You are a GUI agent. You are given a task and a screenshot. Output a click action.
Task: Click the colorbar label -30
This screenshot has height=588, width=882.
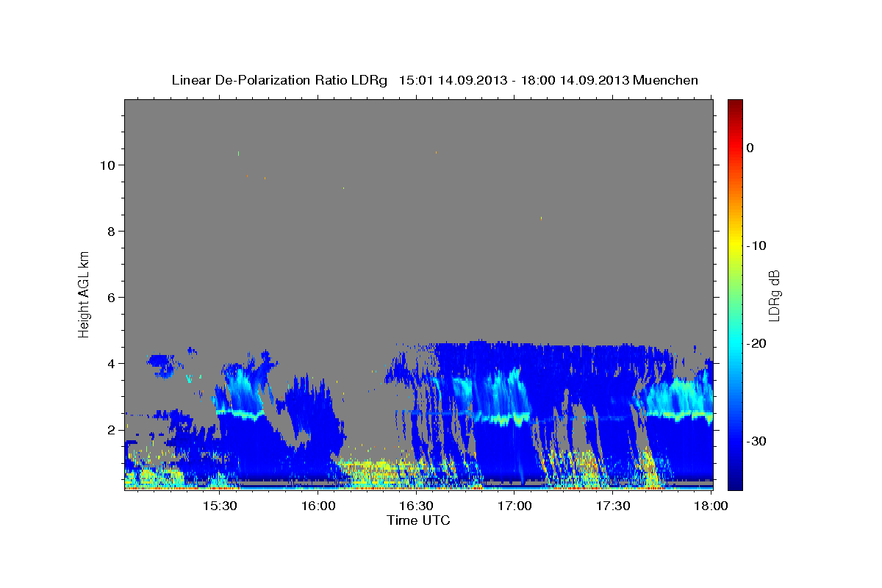[757, 441]
